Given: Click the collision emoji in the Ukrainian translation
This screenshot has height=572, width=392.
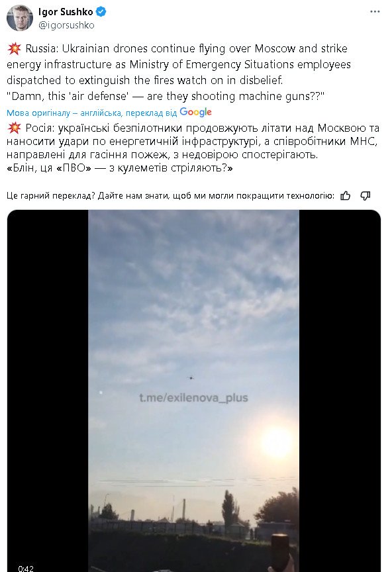Looking at the screenshot, I should point(15,128).
